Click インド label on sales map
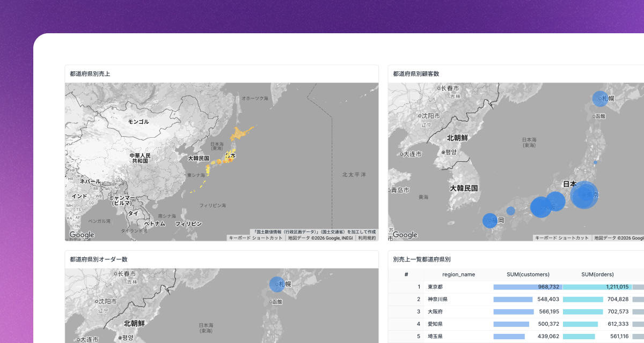 (79, 196)
